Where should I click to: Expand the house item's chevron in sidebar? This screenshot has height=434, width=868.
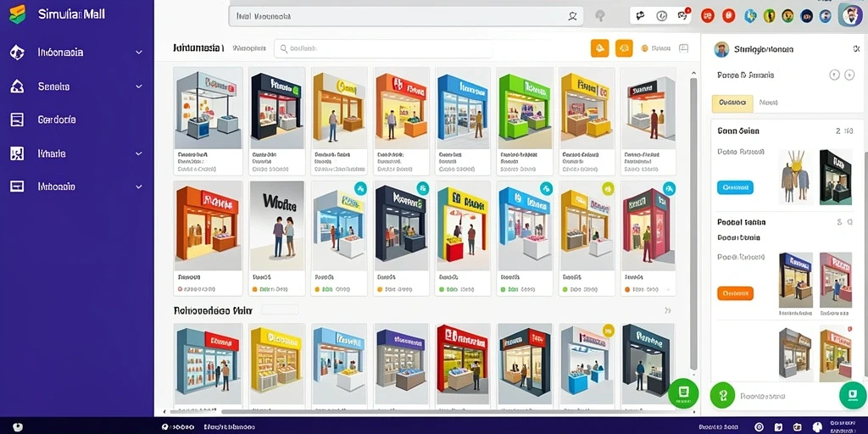pos(138,86)
